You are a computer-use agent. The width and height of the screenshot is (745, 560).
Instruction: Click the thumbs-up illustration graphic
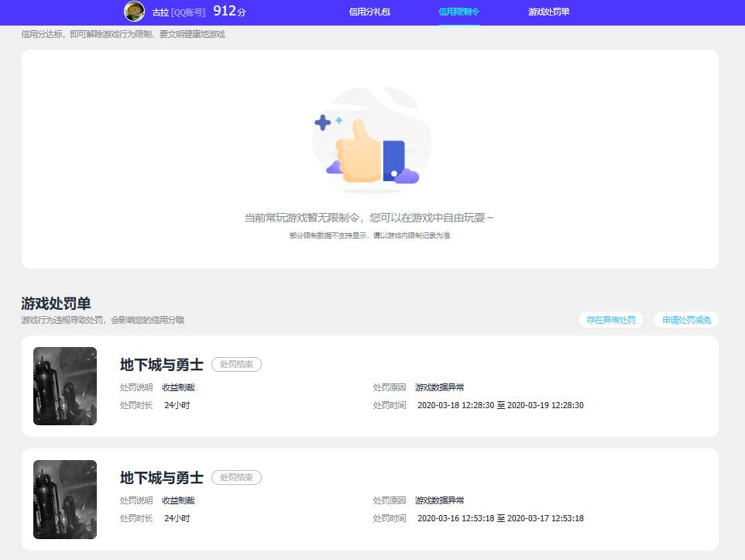(x=371, y=139)
